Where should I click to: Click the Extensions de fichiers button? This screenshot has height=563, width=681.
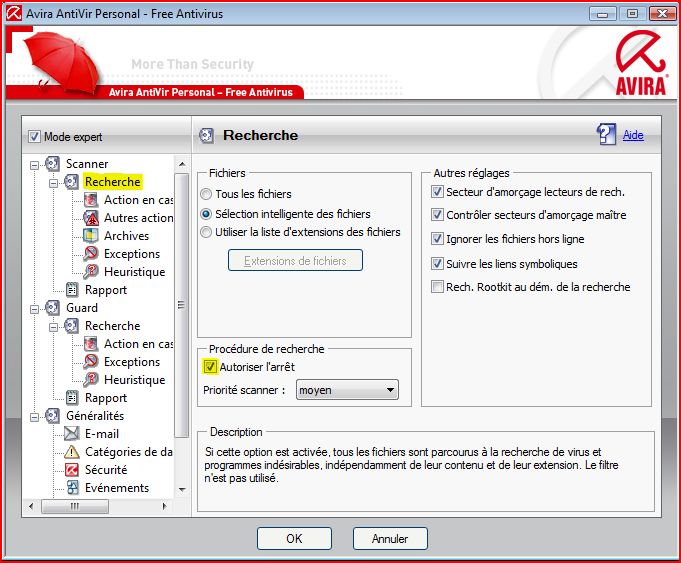coord(295,260)
